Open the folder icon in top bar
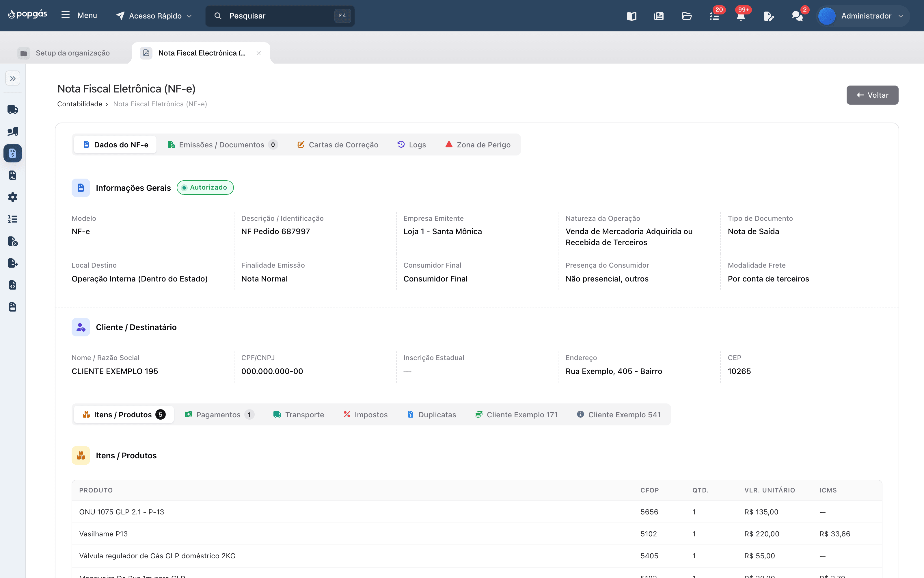The width and height of the screenshot is (924, 578). pyautogui.click(x=687, y=16)
